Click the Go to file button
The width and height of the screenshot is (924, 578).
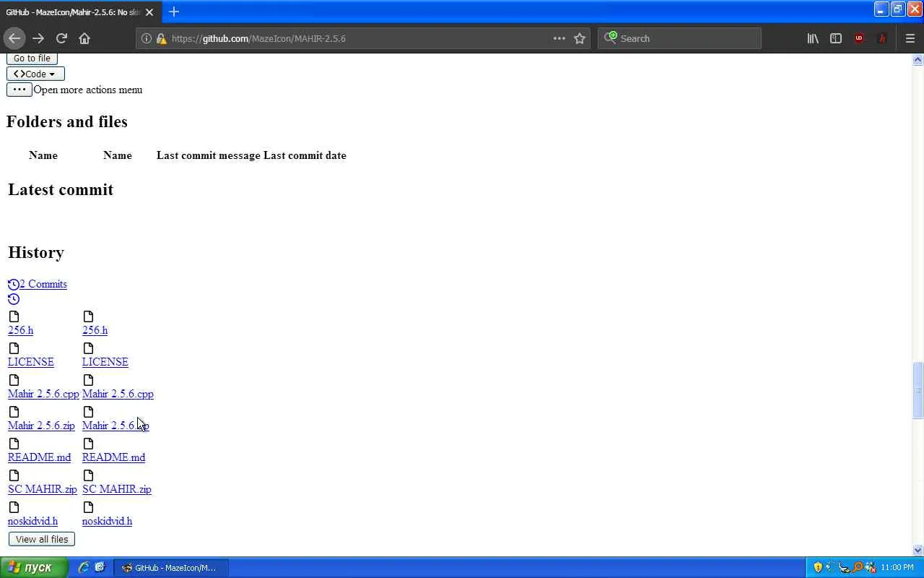[32, 58]
